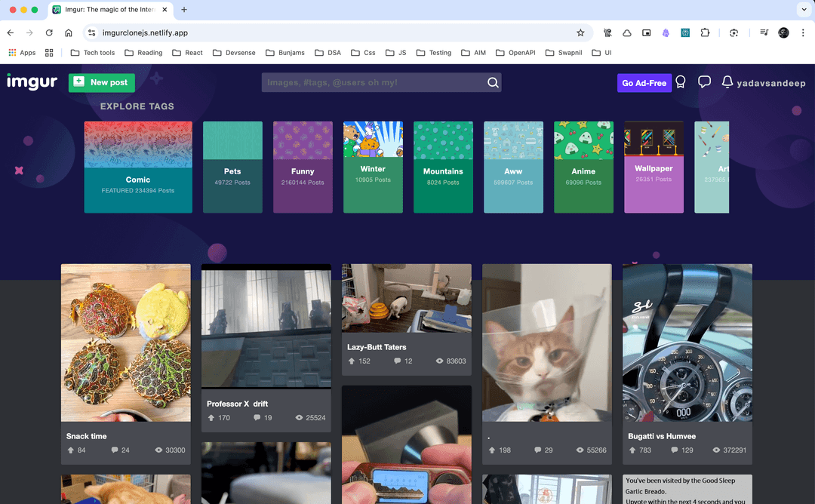The image size is (815, 504).
Task: Upvote the Lazy-Butt Taters post
Action: coord(352,361)
